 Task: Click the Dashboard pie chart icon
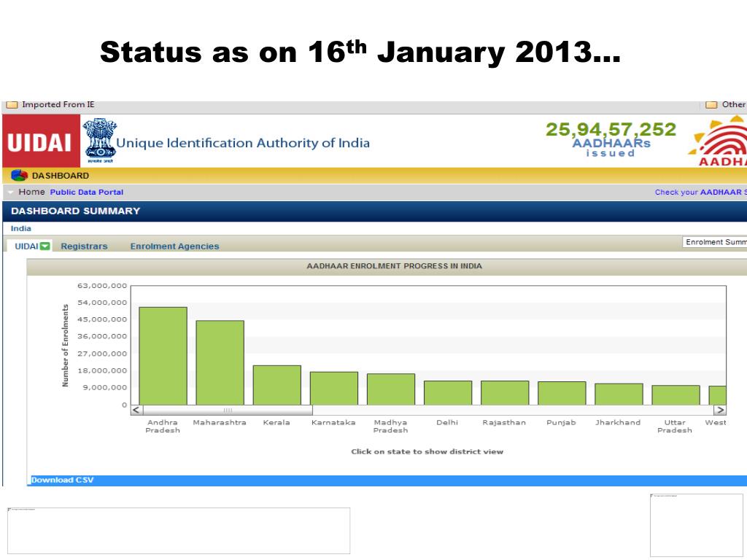point(19,176)
